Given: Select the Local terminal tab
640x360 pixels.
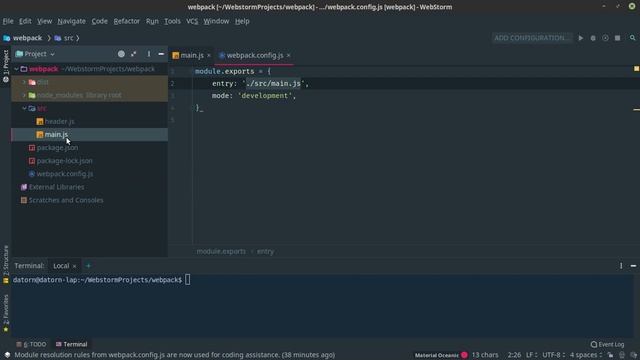Looking at the screenshot, I should pyautogui.click(x=61, y=266).
